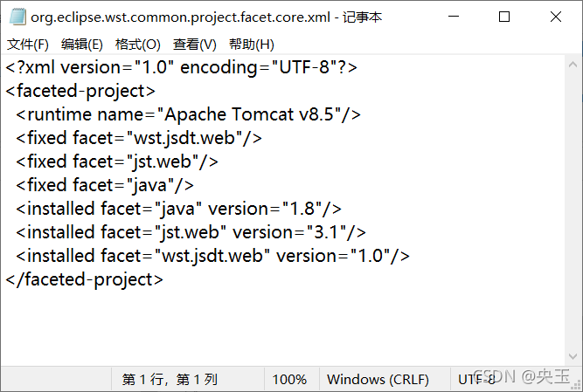Click the Notepad icon in the title bar
The width and height of the screenshot is (583, 392).
(16, 17)
